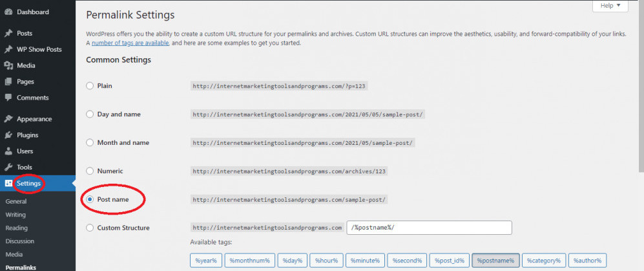Click the Users person icon

point(8,151)
